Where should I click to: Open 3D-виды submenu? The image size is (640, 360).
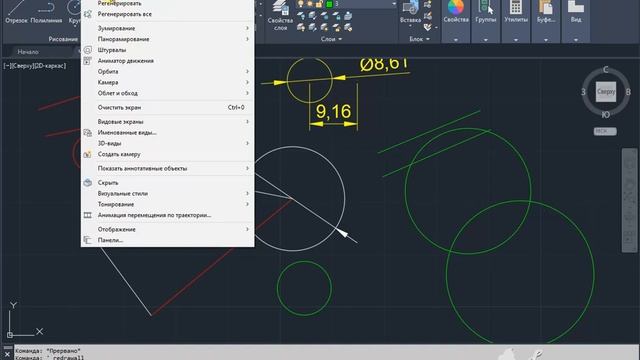(x=168, y=143)
